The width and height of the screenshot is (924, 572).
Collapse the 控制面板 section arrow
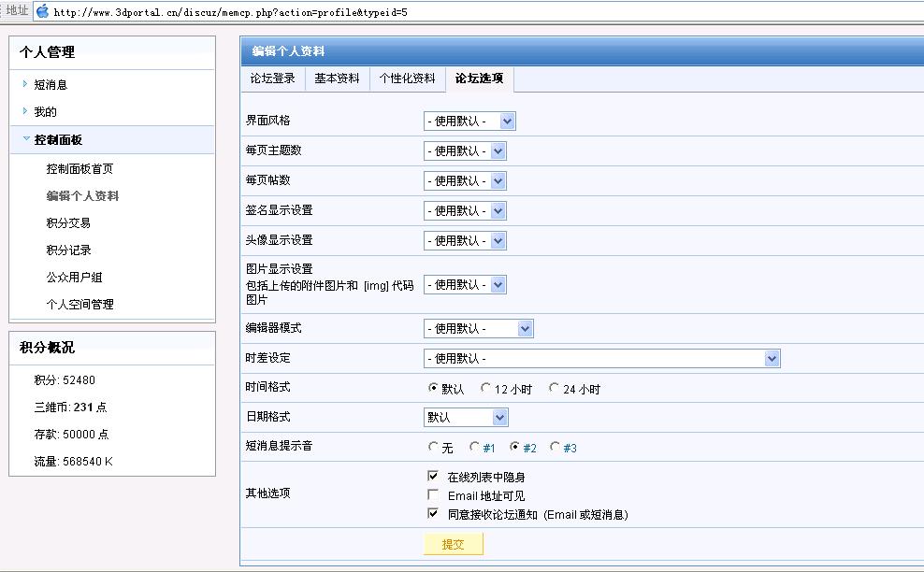(26, 138)
